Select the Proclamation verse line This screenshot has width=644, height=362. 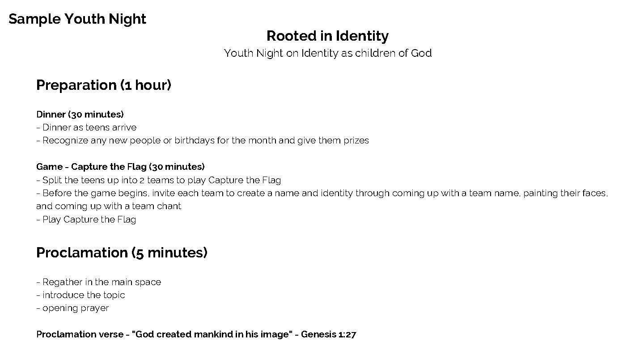196,334
